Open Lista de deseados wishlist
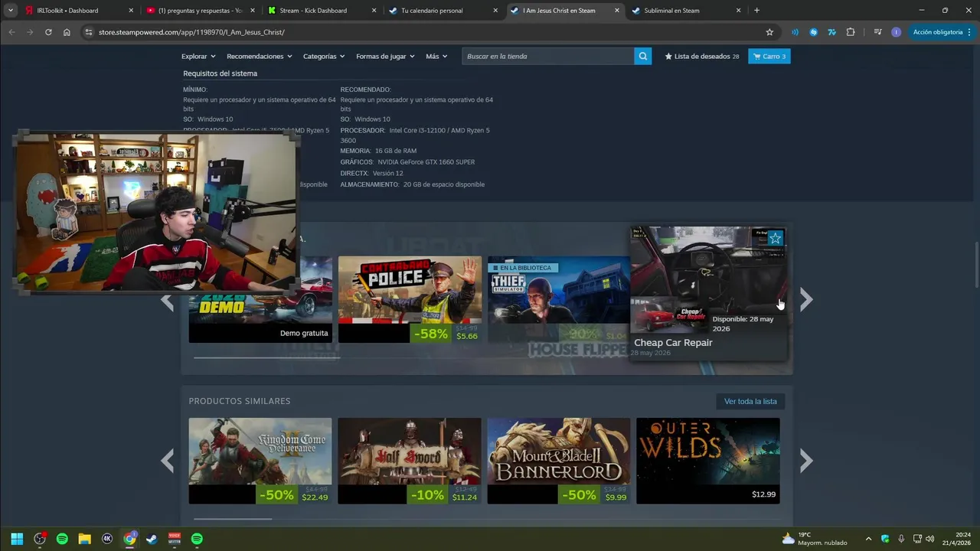This screenshot has width=980, height=551. (x=702, y=56)
